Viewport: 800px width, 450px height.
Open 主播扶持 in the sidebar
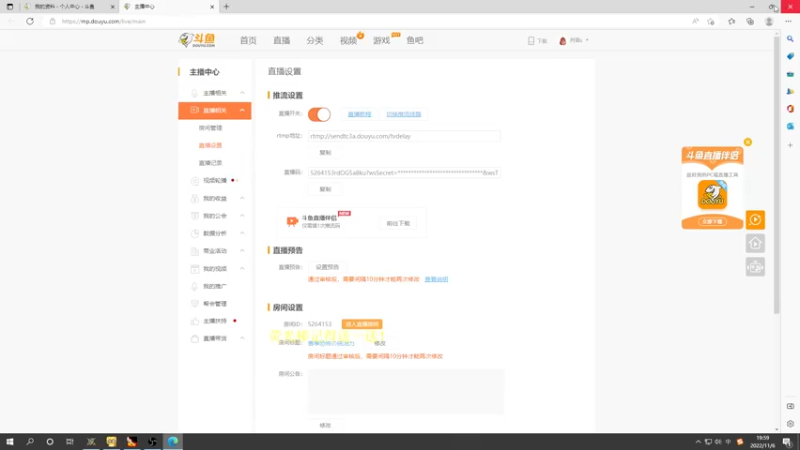click(215, 321)
